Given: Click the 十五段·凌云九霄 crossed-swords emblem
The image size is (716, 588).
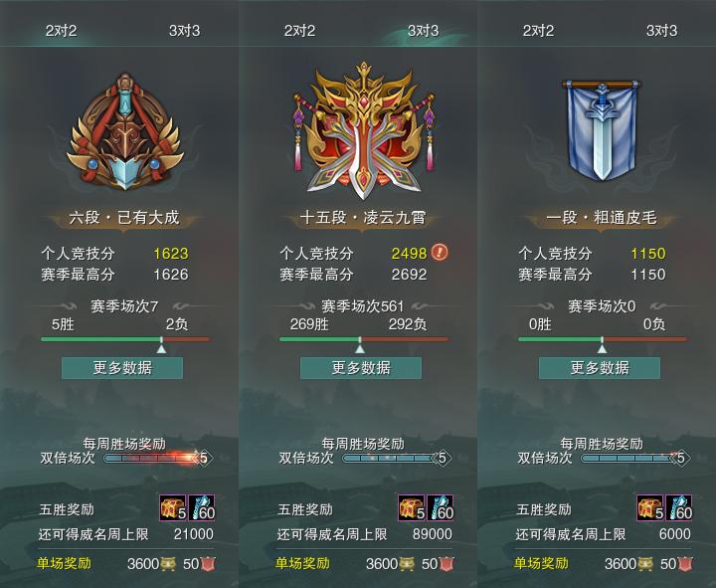Looking at the screenshot, I should (x=363, y=131).
